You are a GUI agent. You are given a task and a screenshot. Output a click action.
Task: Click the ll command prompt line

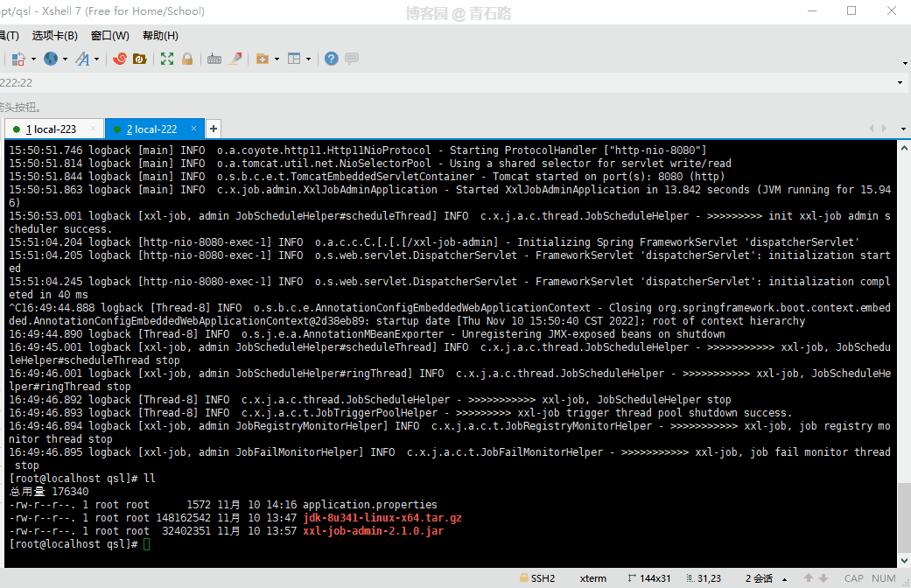82,479
